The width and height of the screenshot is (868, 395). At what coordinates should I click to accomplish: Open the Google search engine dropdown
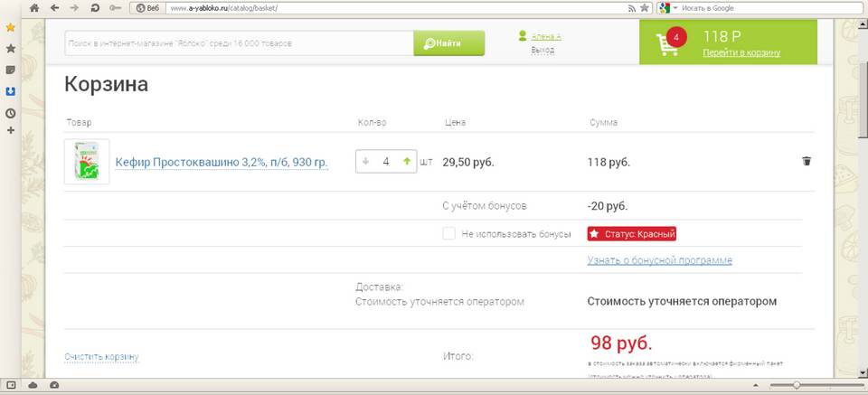coord(669,8)
